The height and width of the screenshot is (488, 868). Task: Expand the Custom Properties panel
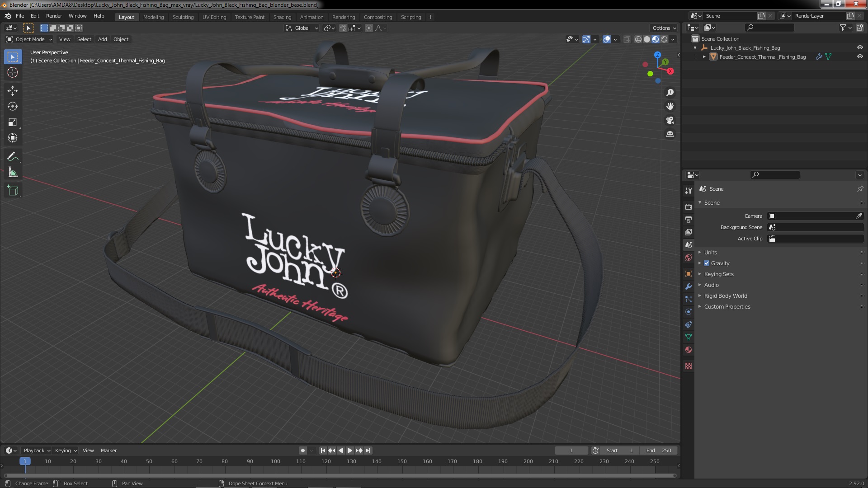727,306
